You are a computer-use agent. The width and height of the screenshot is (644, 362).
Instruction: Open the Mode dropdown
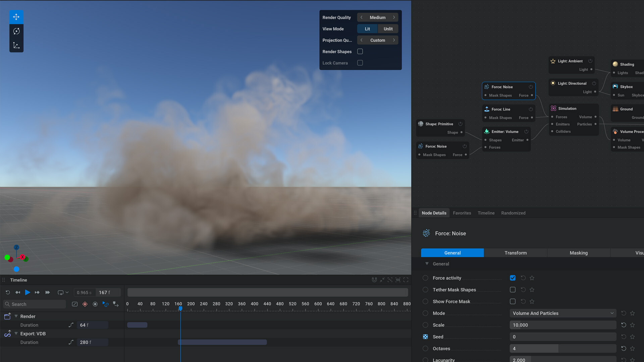563,313
